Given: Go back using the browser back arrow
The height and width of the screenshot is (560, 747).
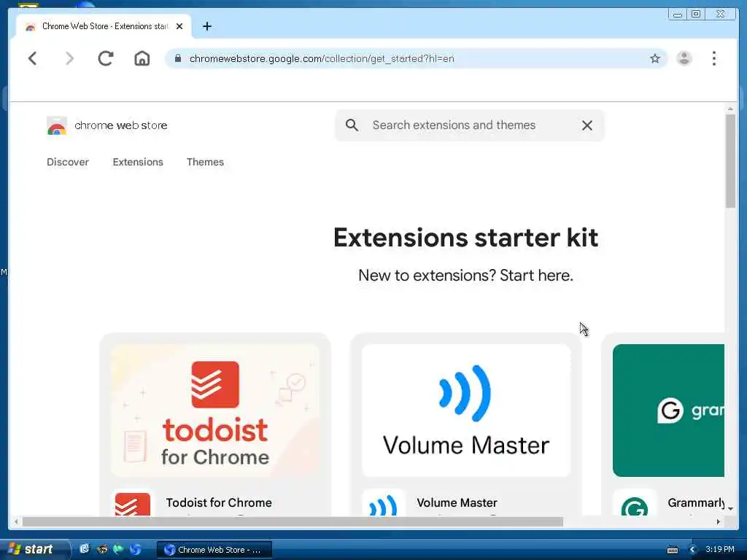Looking at the screenshot, I should 32,58.
